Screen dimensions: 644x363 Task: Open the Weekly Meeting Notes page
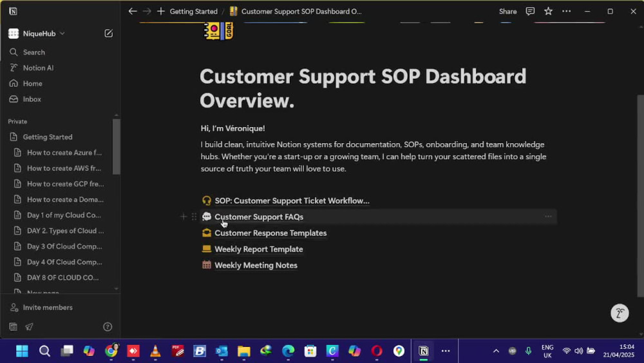(x=256, y=265)
